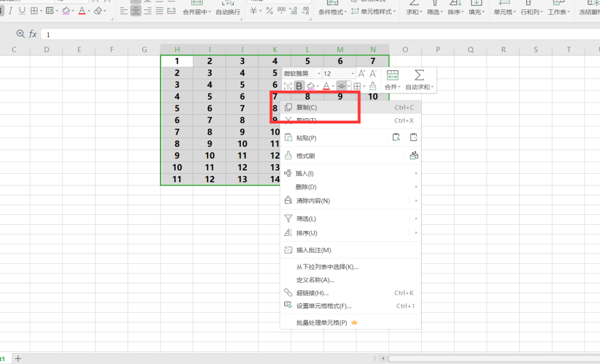Click the ribbon borders grid icon

tap(34, 11)
